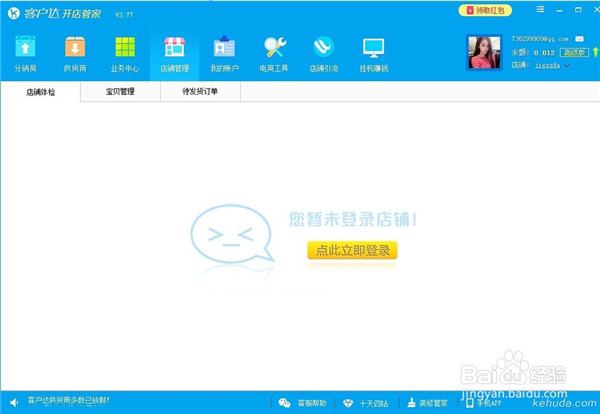This screenshot has width=600, height=414.
Task: Click 点此立即登录 login button
Action: point(352,250)
